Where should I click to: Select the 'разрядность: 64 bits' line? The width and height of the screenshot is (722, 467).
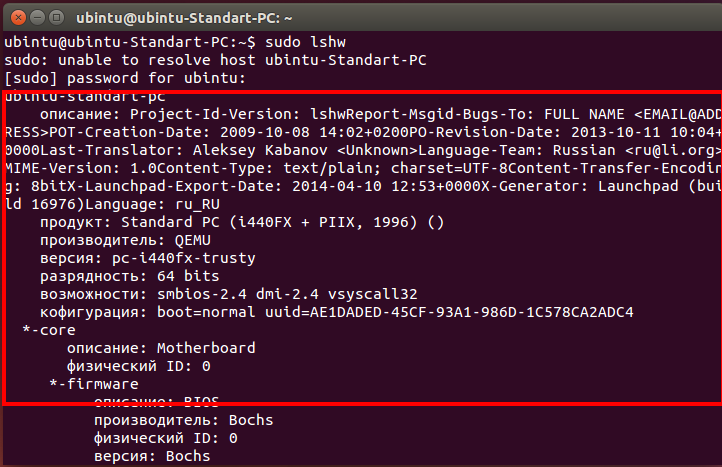pyautogui.click(x=130, y=276)
